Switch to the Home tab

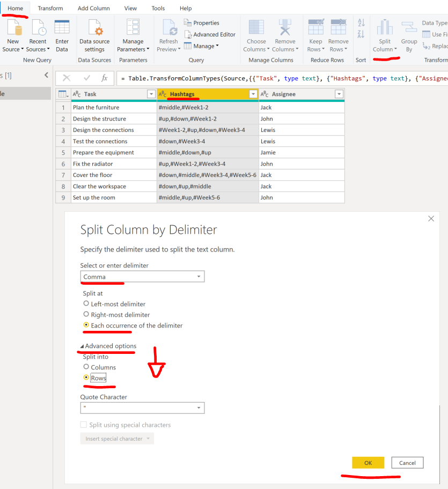[x=15, y=8]
